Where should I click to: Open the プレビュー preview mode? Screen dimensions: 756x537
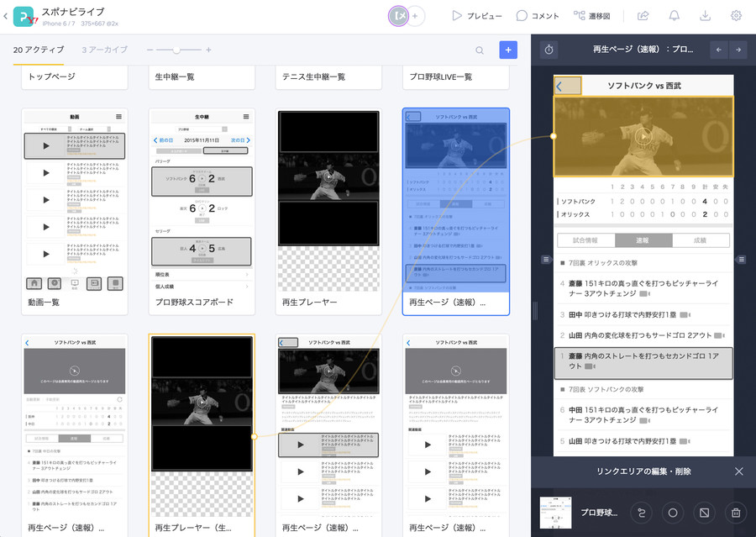[477, 16]
